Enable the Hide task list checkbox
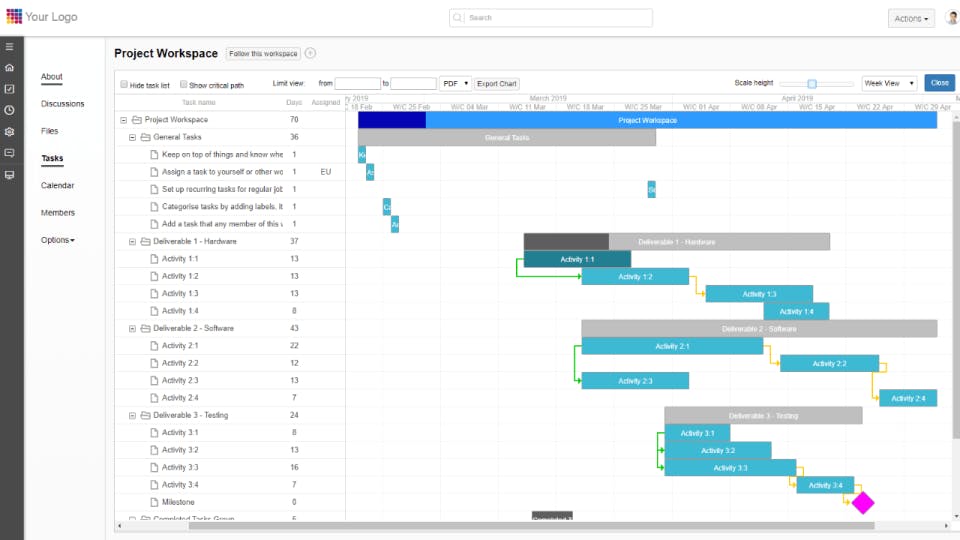This screenshot has height=540, width=960. pos(124,84)
